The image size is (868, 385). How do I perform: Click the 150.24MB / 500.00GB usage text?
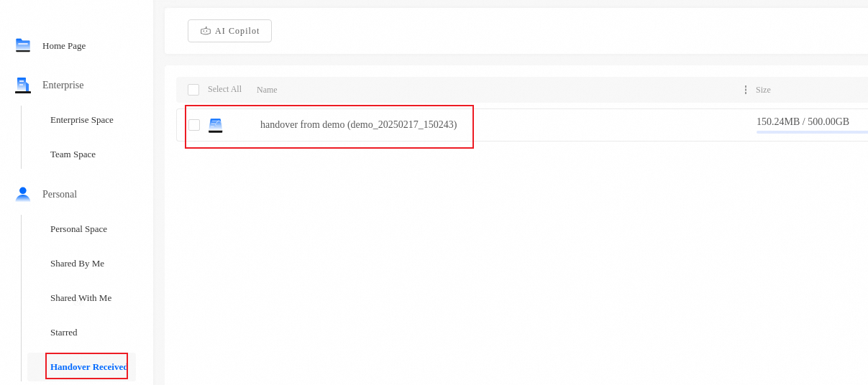pyautogui.click(x=803, y=122)
